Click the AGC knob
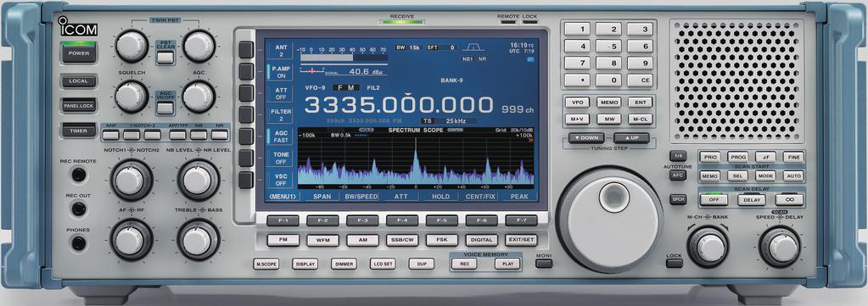The width and height of the screenshot is (868, 306). point(199,97)
